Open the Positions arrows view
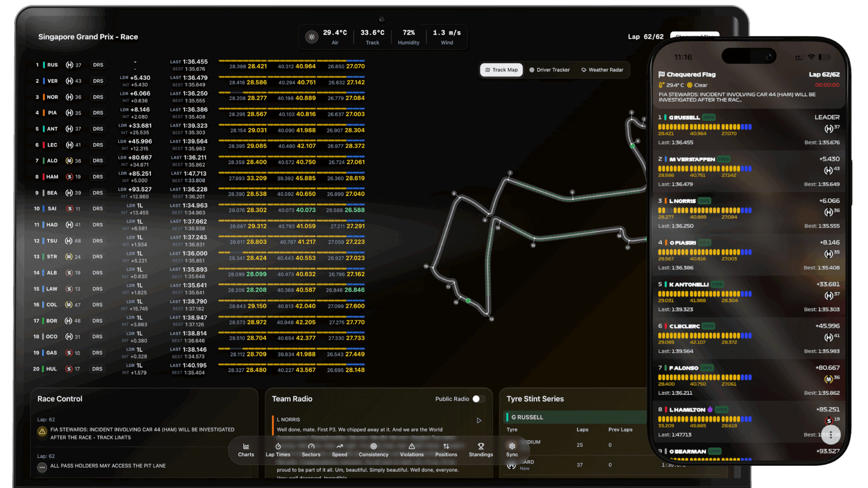This screenshot has width=868, height=488. 446,450
